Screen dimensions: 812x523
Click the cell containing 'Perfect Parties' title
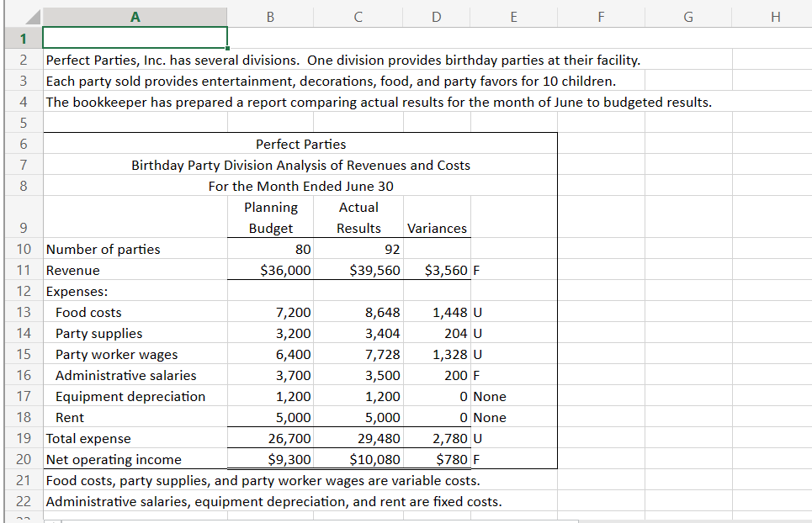coord(300,144)
